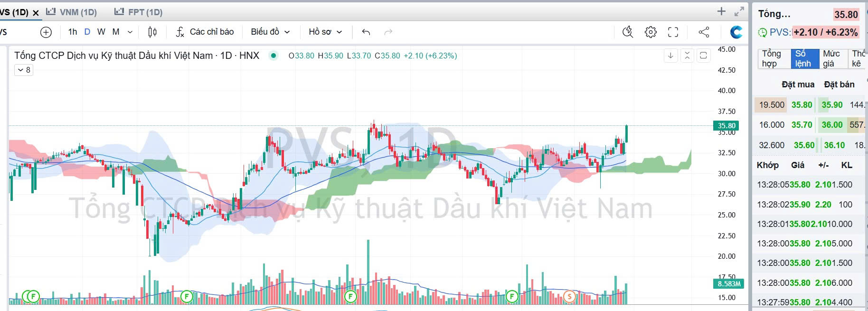Close the PVS (1D) chart tab
Image resolution: width=868 pixels, height=311 pixels.
point(36,13)
